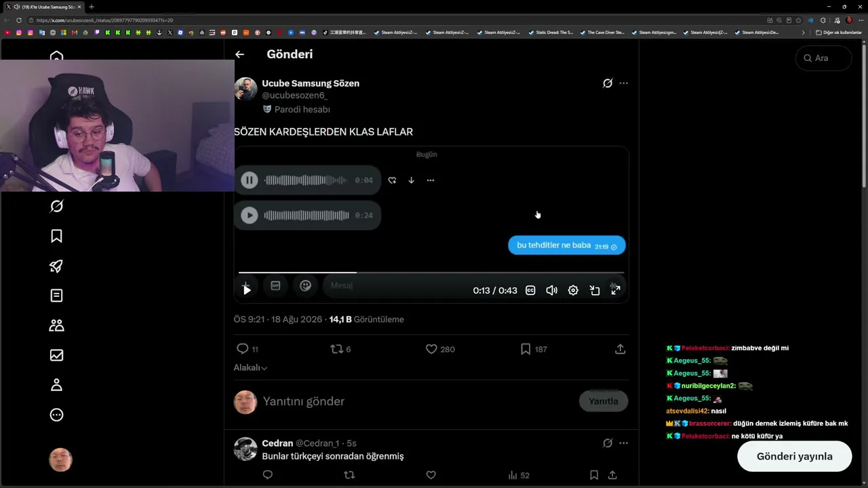Screen dimensions: 868x488
Task: Focus the Ara search field
Action: pos(823,58)
